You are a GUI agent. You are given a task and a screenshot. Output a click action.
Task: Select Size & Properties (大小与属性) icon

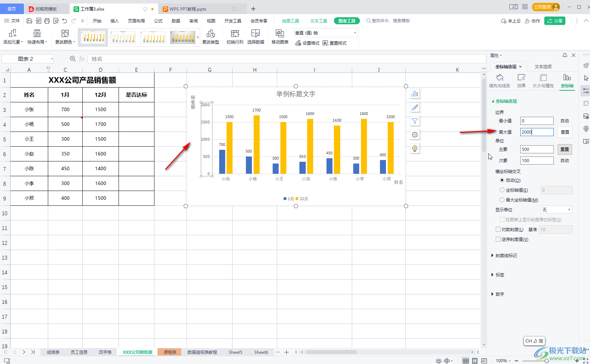[x=543, y=81]
